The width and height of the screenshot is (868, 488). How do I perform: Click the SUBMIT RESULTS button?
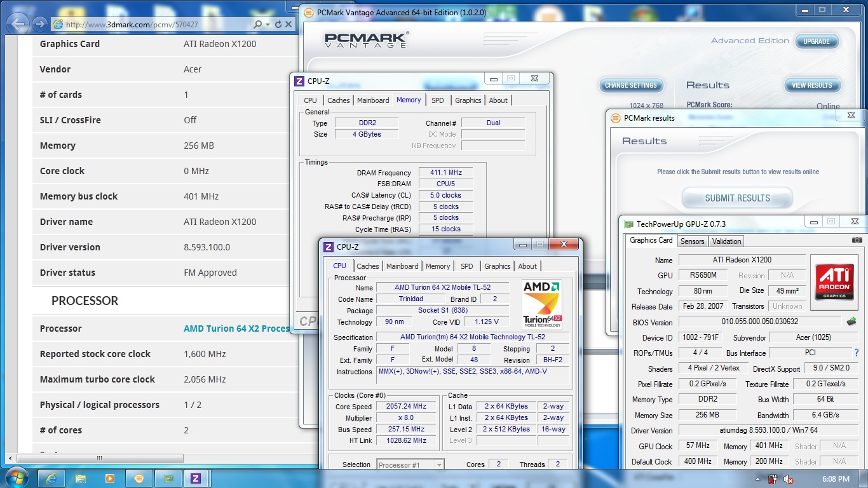[x=737, y=198]
